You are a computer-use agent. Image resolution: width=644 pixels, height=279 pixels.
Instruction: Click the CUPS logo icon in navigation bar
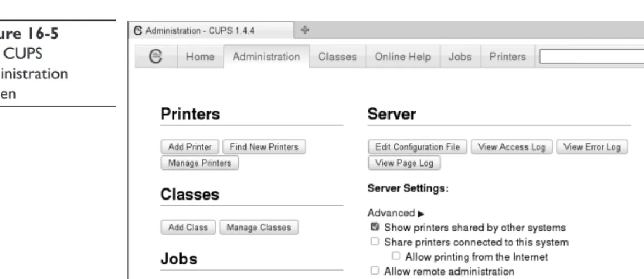click(x=156, y=56)
